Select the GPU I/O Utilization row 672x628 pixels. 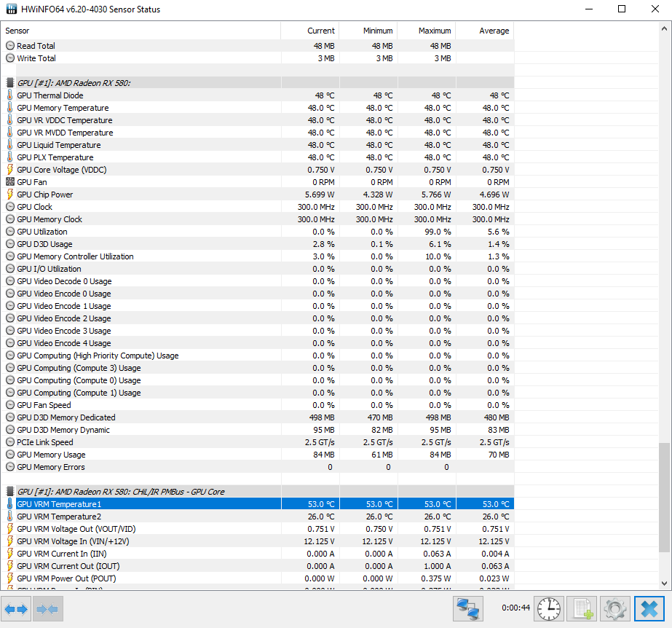tap(257, 269)
